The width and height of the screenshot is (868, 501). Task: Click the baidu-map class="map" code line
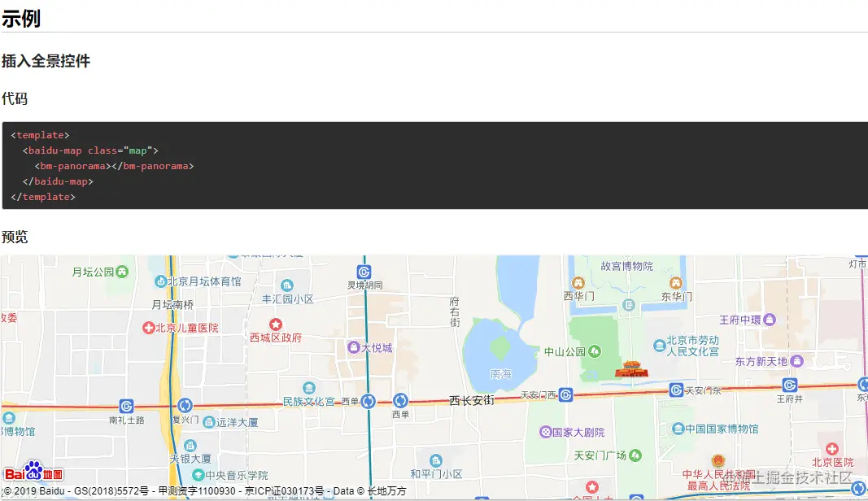tap(90, 150)
